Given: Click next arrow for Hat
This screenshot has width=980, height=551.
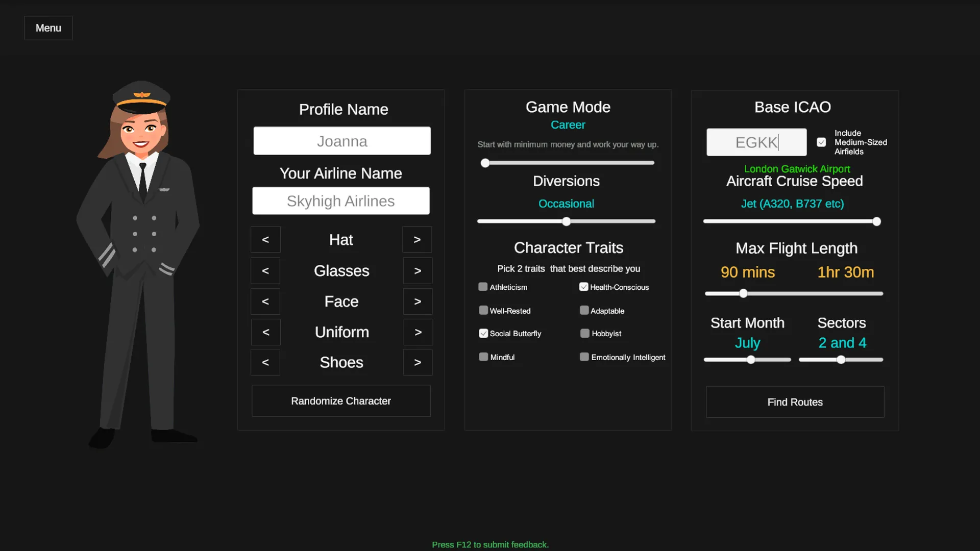Looking at the screenshot, I should 417,240.
